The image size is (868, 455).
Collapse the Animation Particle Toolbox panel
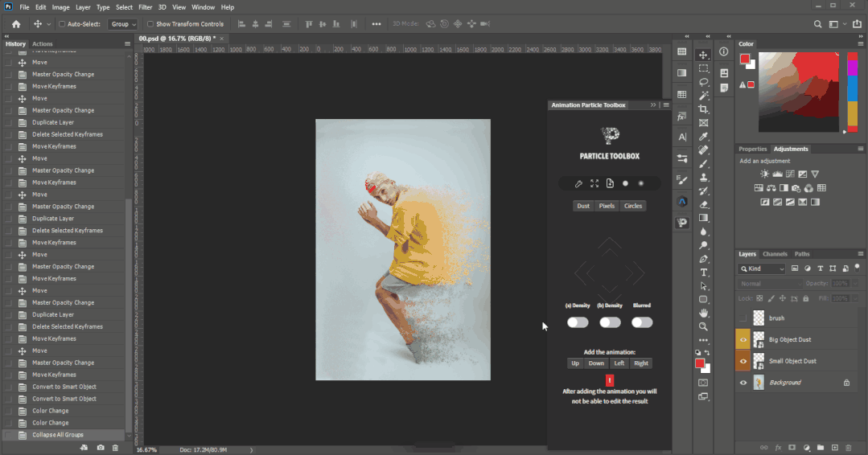click(652, 105)
